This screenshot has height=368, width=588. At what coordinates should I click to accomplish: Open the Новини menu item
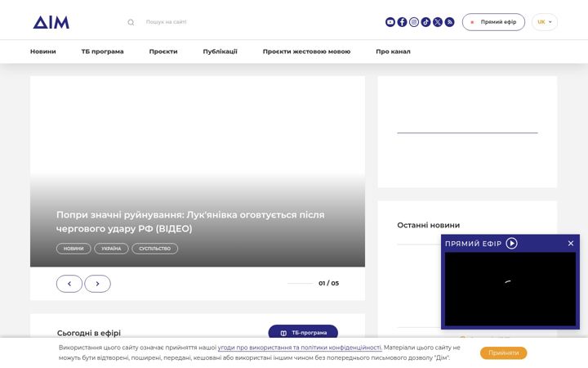tap(43, 52)
